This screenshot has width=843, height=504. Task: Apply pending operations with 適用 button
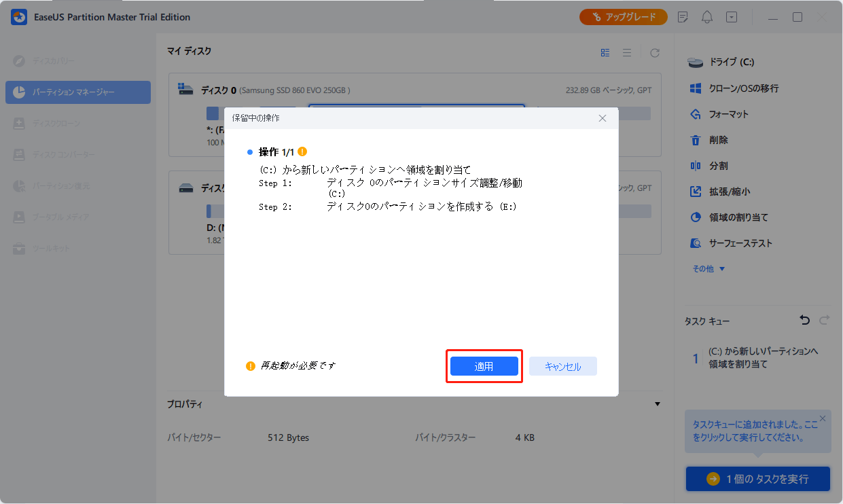484,365
